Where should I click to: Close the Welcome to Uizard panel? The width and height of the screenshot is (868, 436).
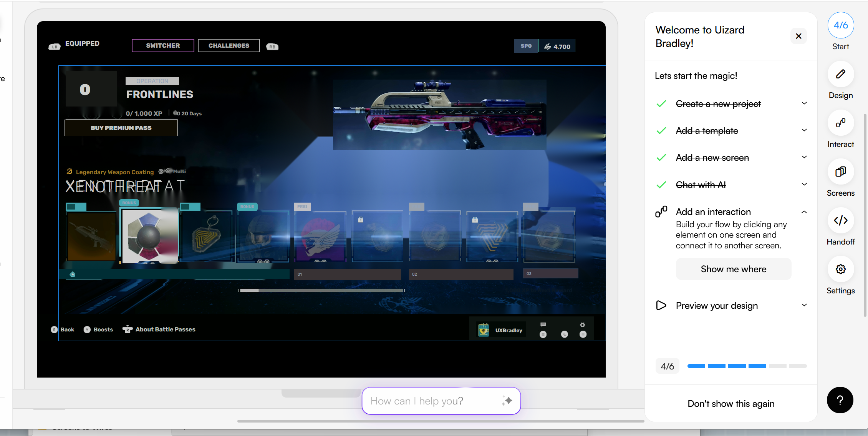click(x=798, y=36)
